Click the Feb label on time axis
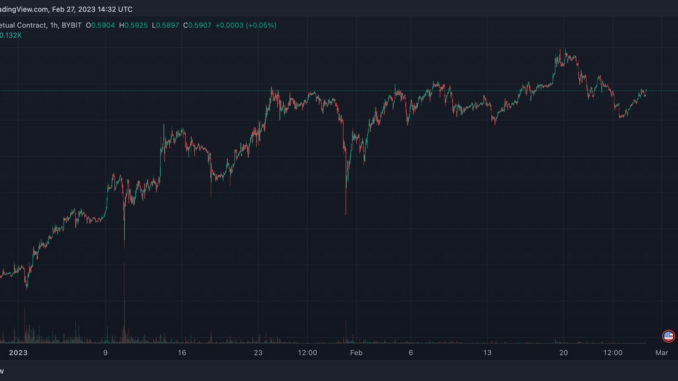 click(x=356, y=353)
